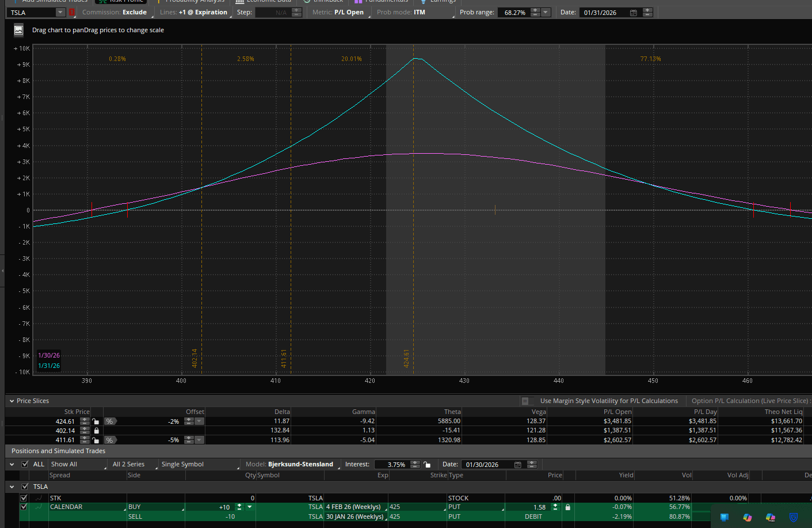Open the Model Bjerksund-Stensland dropdown

[292, 464]
